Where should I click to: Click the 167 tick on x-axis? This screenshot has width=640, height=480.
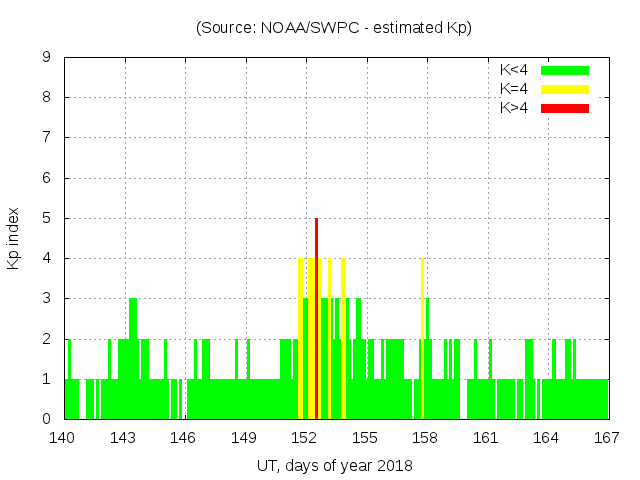(607, 437)
